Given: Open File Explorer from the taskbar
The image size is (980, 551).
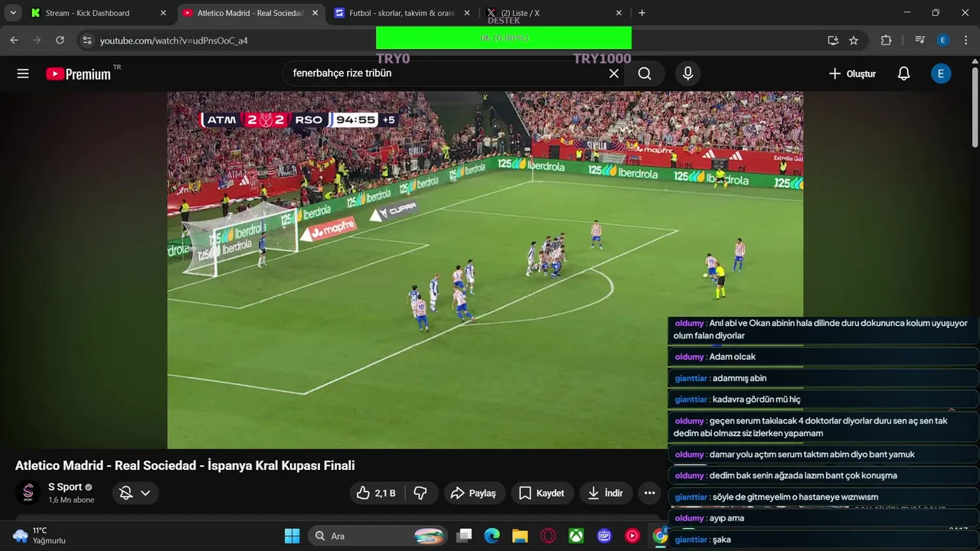Looking at the screenshot, I should click(520, 536).
